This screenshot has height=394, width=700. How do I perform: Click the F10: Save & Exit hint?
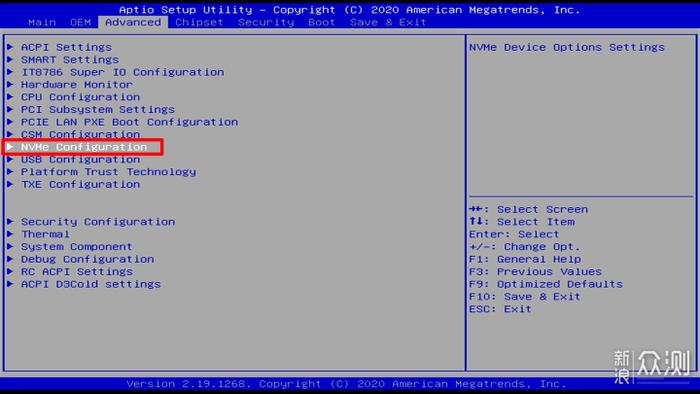[x=525, y=297]
